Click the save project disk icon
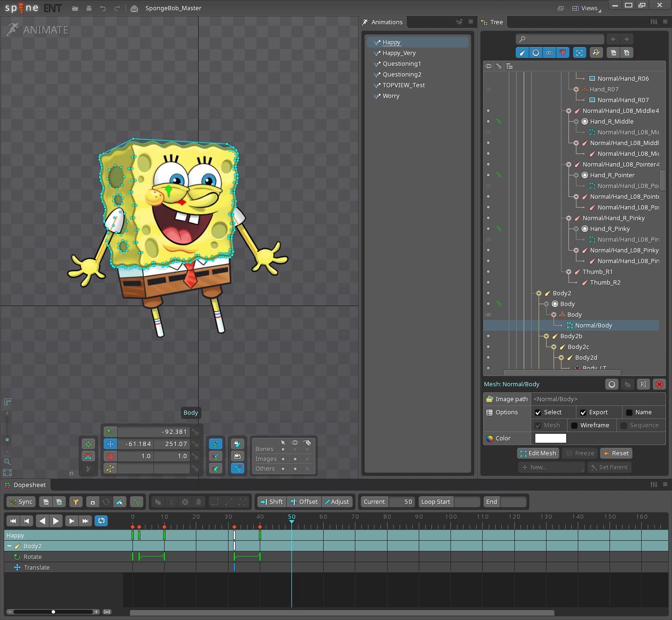 (89, 8)
